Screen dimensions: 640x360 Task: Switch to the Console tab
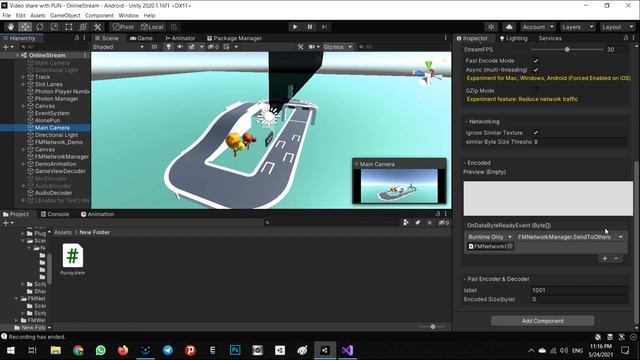click(55, 214)
